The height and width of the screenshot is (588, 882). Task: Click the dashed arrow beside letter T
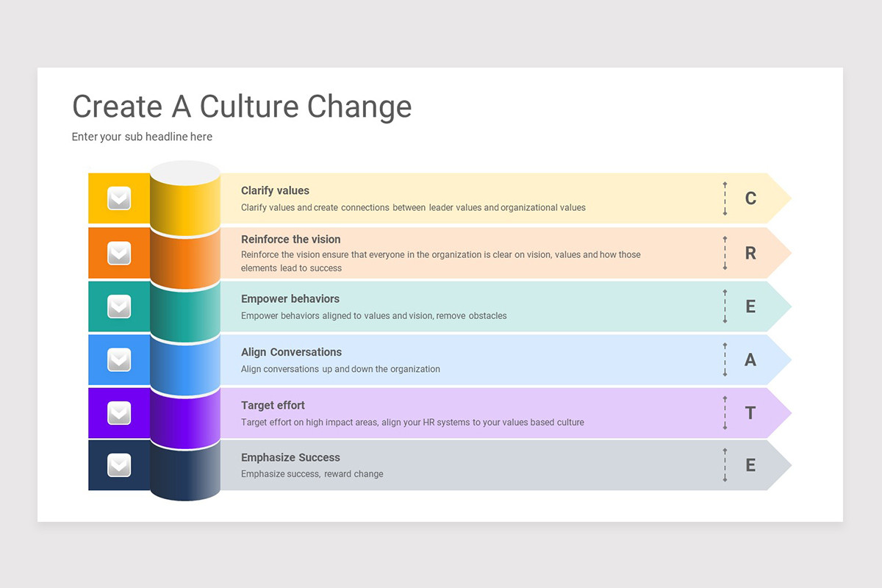(725, 413)
